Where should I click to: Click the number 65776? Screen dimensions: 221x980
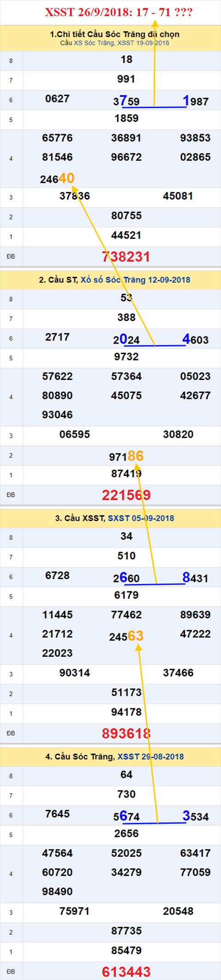pyautogui.click(x=58, y=138)
